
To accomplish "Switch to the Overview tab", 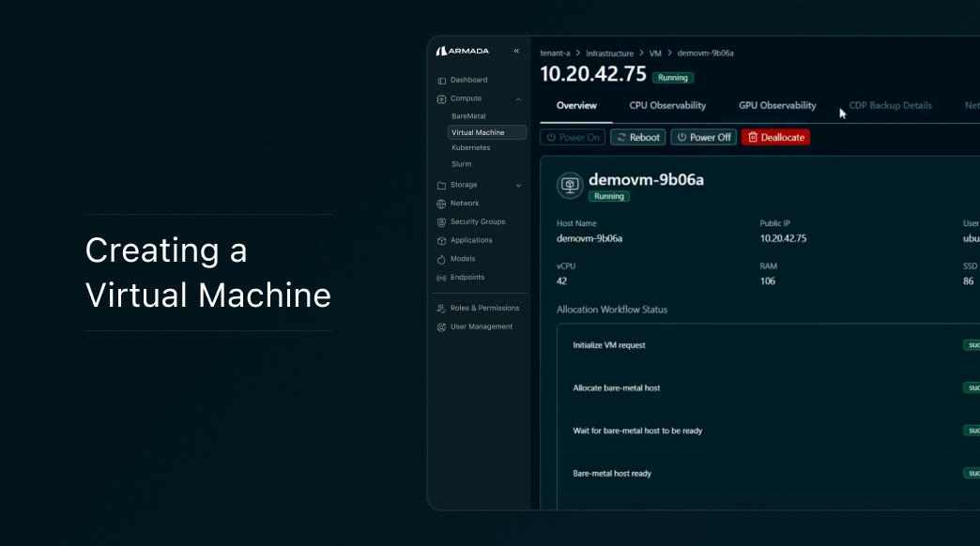I will (576, 106).
